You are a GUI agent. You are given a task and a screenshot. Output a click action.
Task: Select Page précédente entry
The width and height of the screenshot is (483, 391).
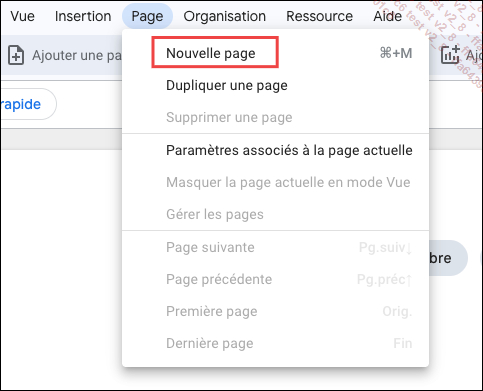coord(276,279)
